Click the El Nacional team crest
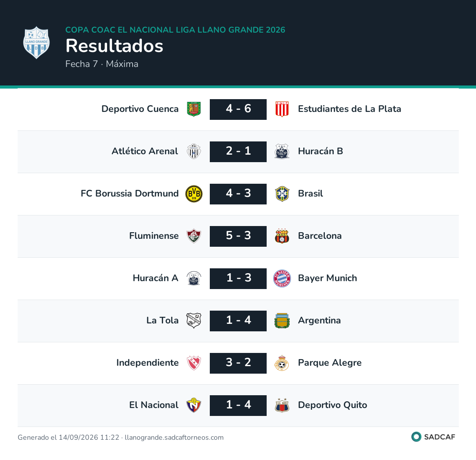476x460 pixels. click(x=193, y=405)
